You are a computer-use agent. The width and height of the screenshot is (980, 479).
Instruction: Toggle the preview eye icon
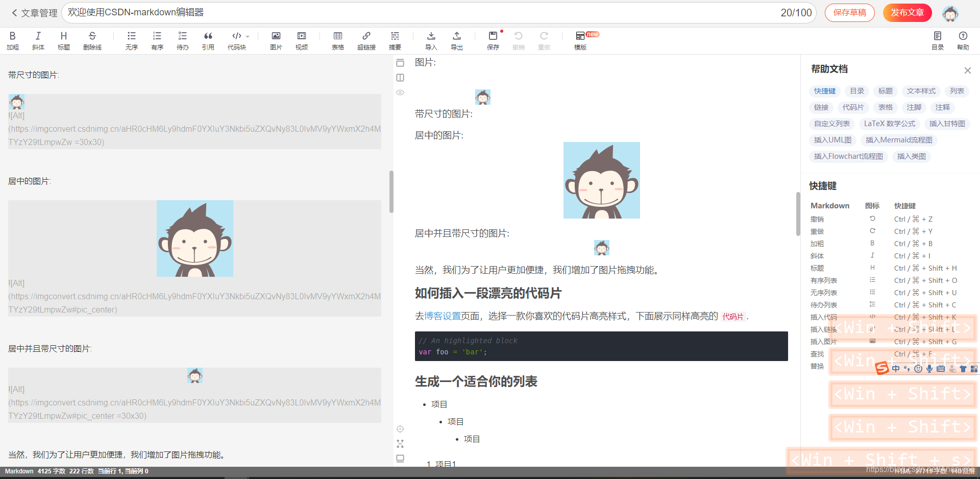pyautogui.click(x=400, y=92)
